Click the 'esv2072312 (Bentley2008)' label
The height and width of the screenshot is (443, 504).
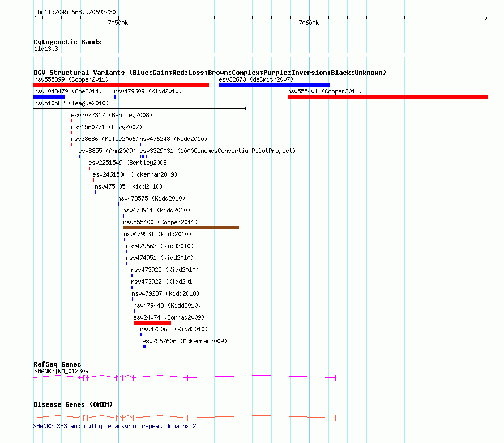(x=112, y=115)
